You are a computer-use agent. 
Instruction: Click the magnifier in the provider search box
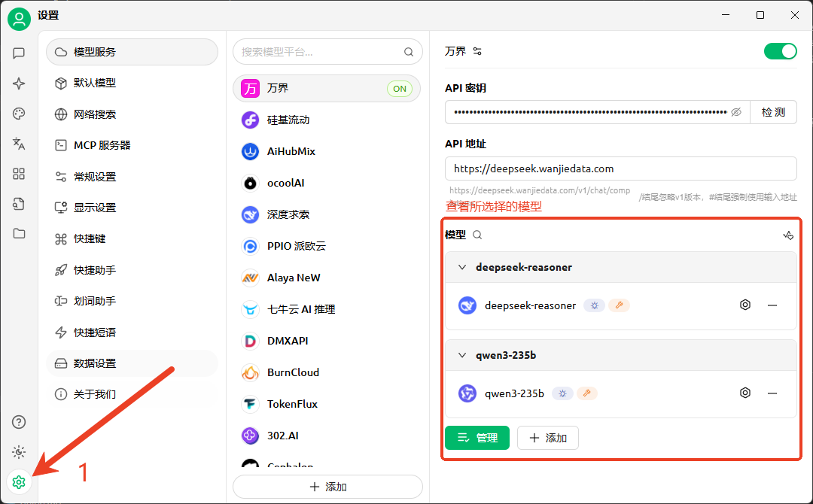409,52
